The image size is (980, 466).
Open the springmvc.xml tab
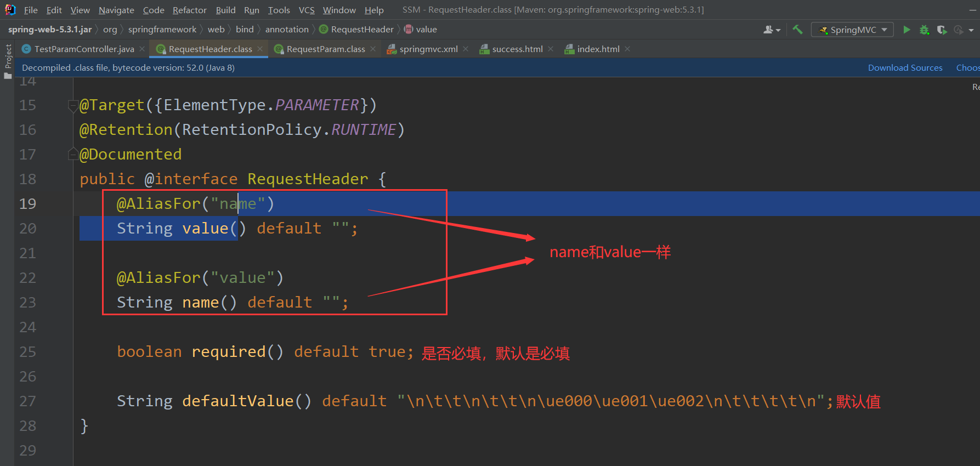[428, 49]
